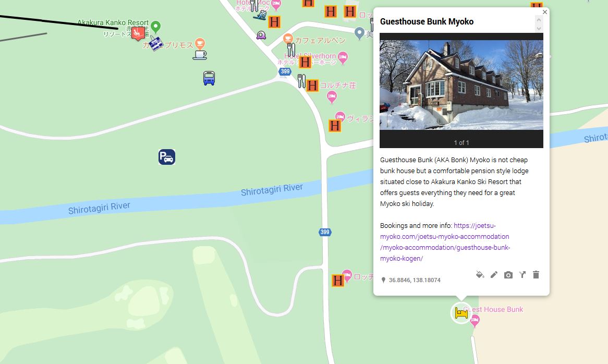The width and height of the screenshot is (608, 364).
Task: Select the yellow bed marker
Action: [461, 312]
